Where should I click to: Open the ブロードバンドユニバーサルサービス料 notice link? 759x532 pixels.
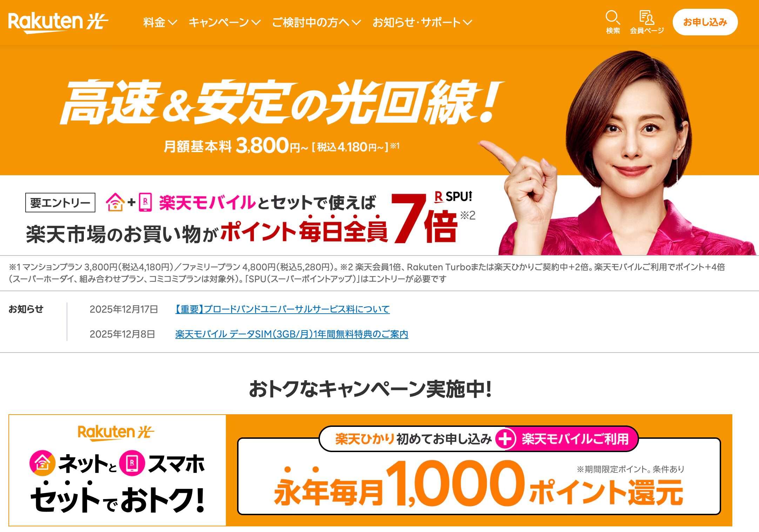click(x=282, y=309)
